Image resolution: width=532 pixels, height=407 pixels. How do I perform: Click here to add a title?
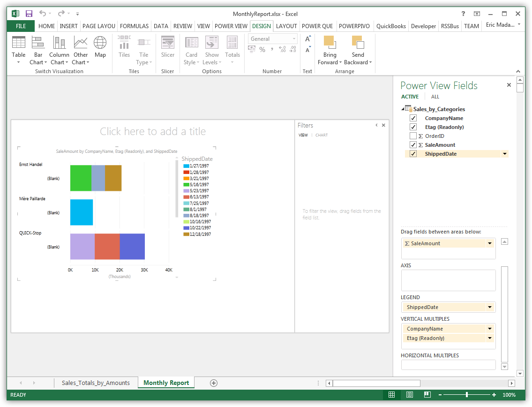pos(153,131)
